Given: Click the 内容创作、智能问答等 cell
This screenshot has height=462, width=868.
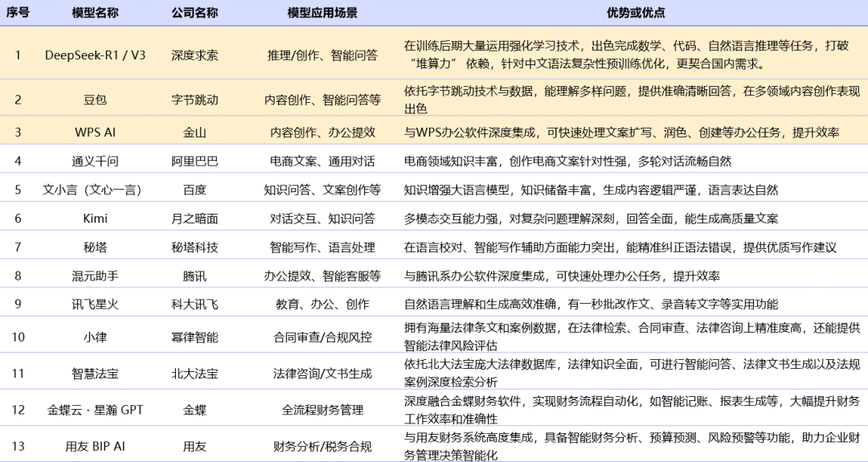Looking at the screenshot, I should [323, 100].
